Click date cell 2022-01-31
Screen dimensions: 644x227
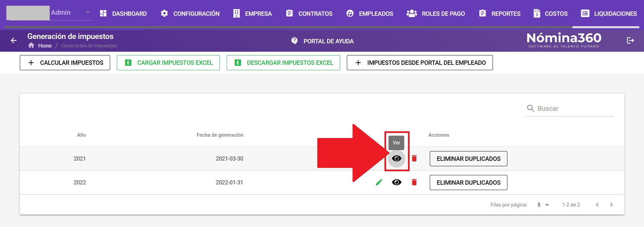229,182
